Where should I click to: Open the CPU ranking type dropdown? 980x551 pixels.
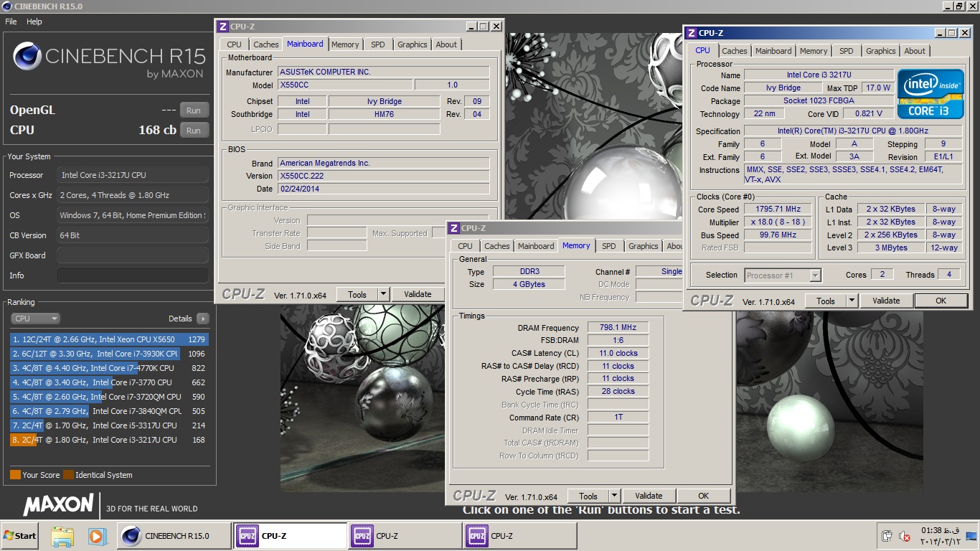[35, 319]
